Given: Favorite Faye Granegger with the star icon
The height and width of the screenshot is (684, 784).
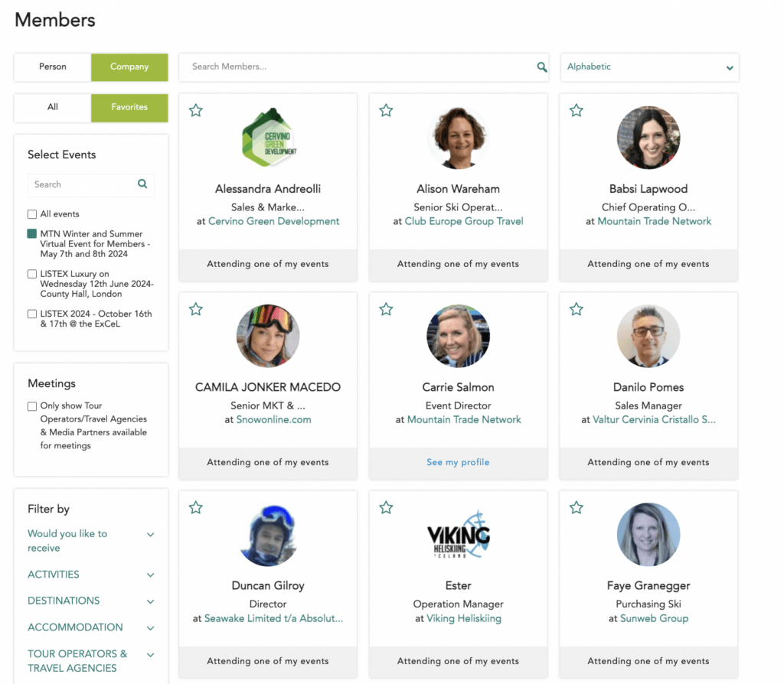Looking at the screenshot, I should [x=577, y=507].
